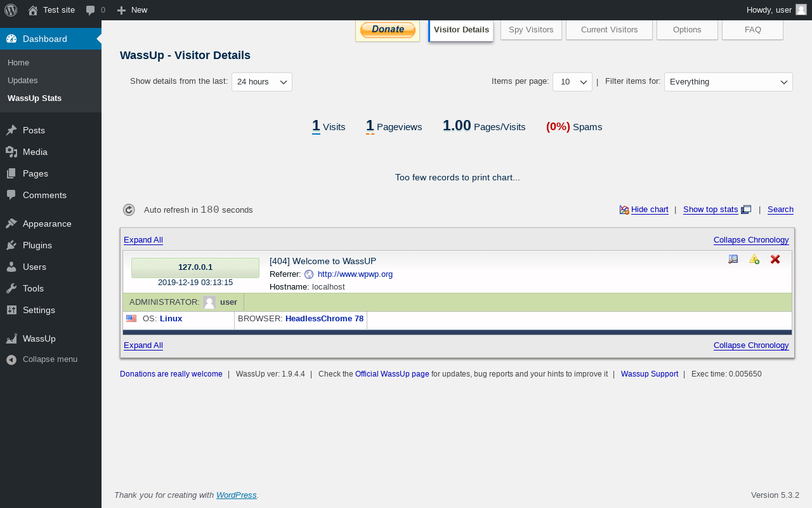812x508 pixels.
Task: Click the Comments sidebar bubble icon
Action: coord(11,195)
